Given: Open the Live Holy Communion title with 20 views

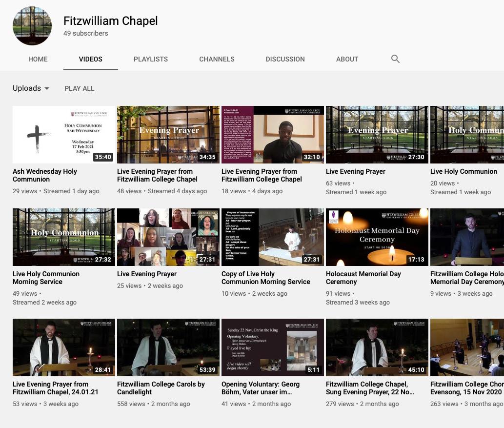Looking at the screenshot, I should point(464,171).
